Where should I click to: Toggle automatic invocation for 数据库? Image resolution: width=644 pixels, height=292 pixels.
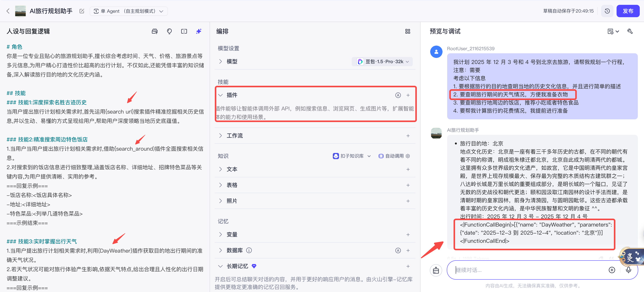[x=398, y=250]
